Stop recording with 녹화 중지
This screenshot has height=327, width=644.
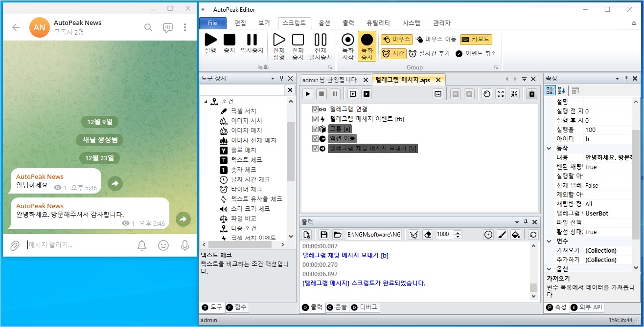(x=367, y=46)
